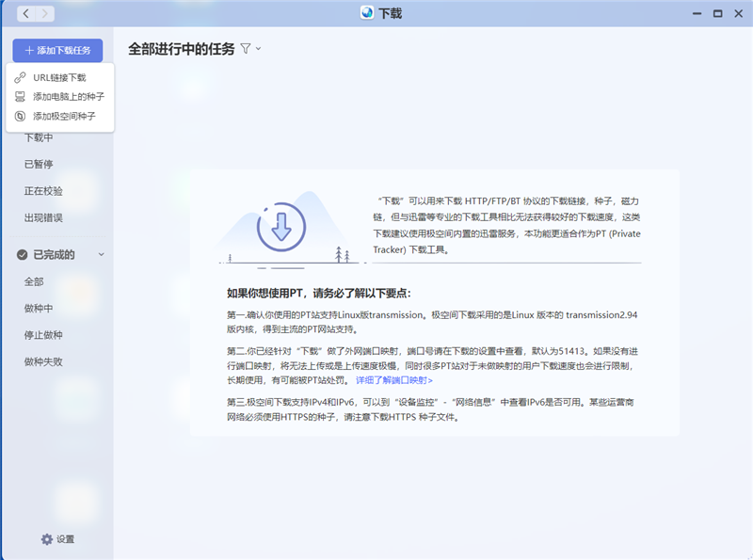Show 做种中 tasks
This screenshot has width=753, height=560.
point(39,308)
